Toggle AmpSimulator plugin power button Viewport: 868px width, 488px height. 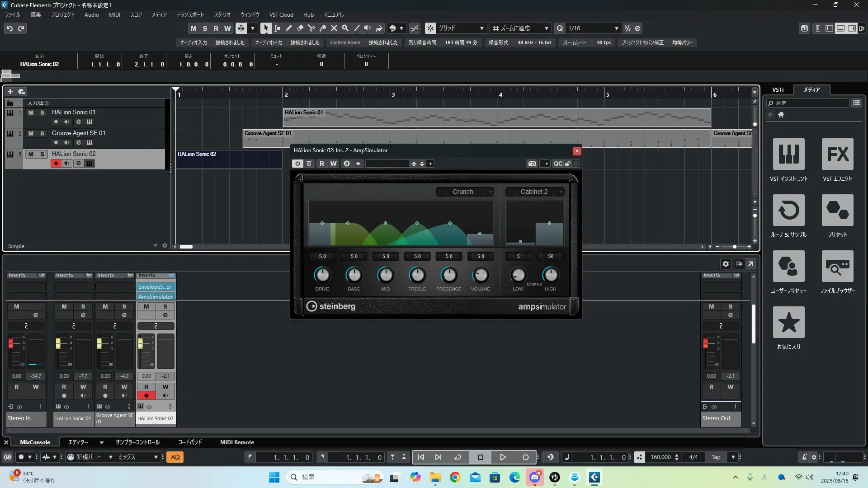(x=297, y=164)
